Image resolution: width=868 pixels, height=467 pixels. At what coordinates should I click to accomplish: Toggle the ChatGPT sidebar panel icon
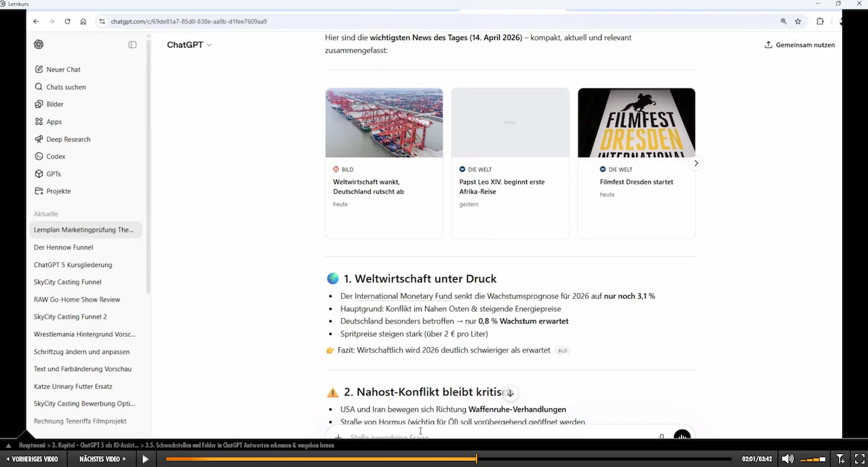pyautogui.click(x=132, y=45)
